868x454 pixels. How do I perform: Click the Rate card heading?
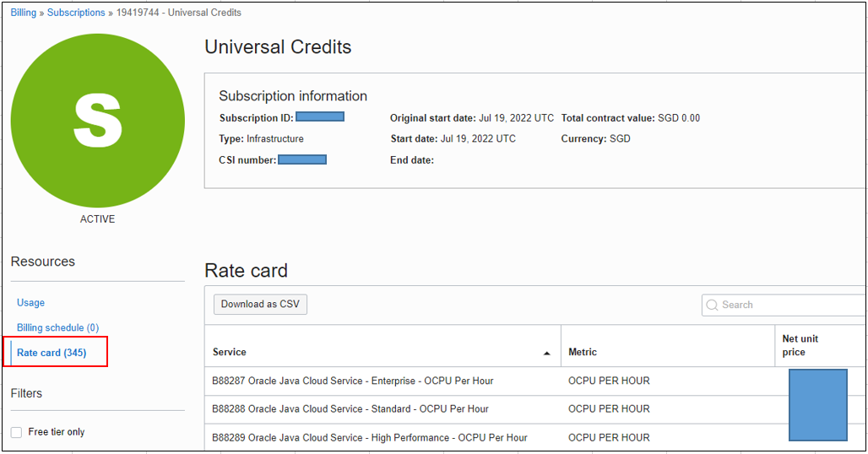[x=246, y=270]
